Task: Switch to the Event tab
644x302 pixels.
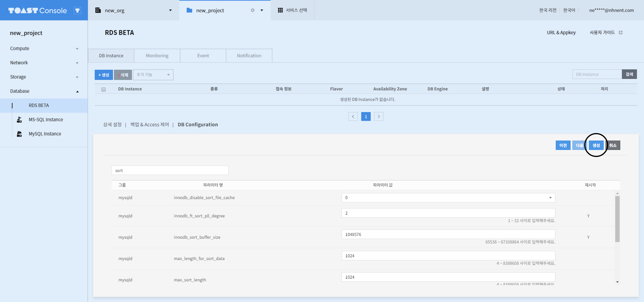Action: 203,55
